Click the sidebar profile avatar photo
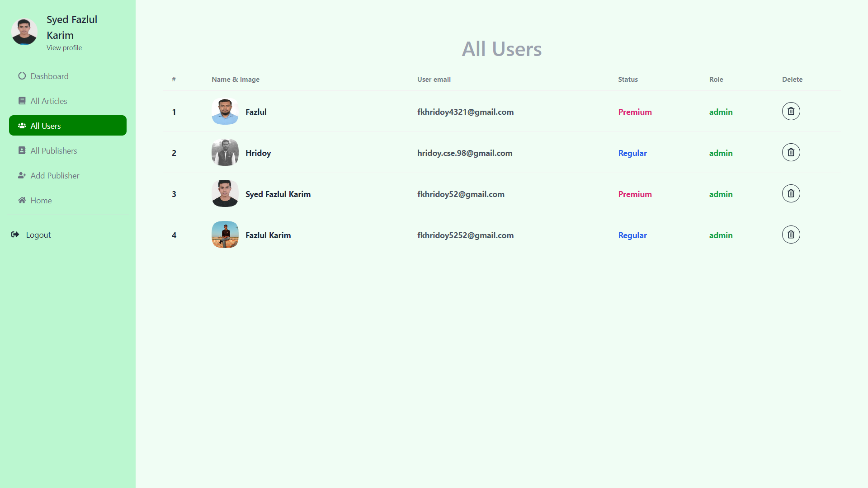Viewport: 868px width, 488px height. point(24,32)
